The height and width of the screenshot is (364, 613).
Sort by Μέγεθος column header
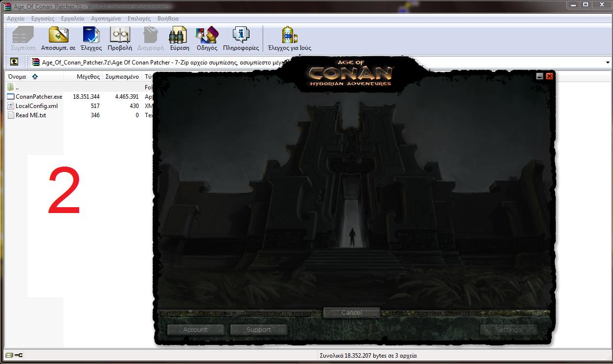coord(83,77)
